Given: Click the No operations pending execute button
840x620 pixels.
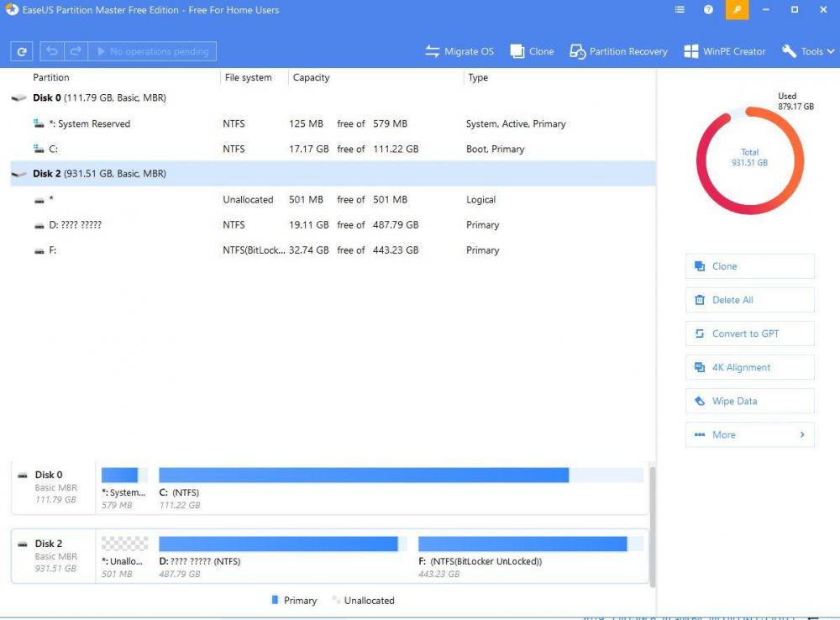Looking at the screenshot, I should tap(152, 51).
